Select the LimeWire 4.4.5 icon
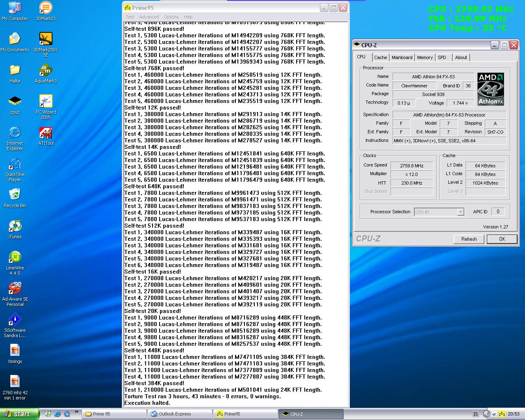 click(x=15, y=258)
